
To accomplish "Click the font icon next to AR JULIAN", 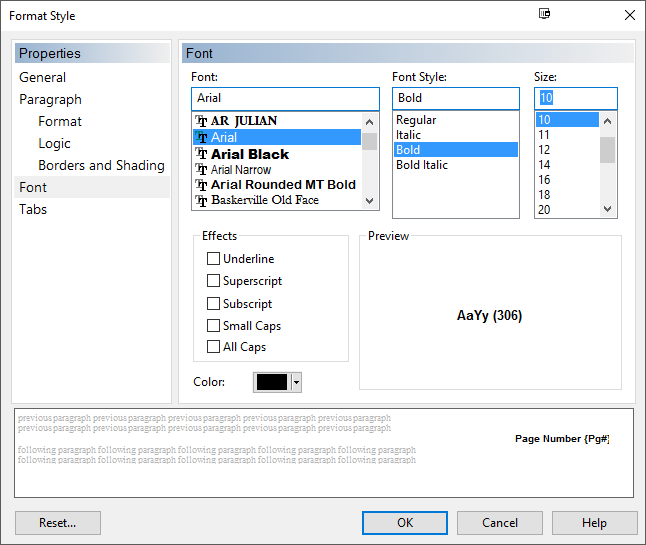I will click(202, 121).
